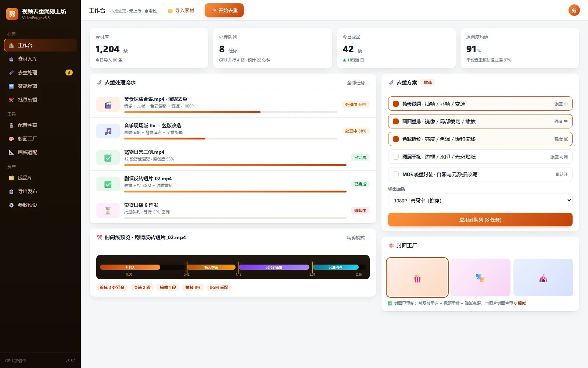Image resolution: width=588 pixels, height=368 pixels.
Task: Click the 智能混剪 sidebar icon
Action: [x=11, y=86]
